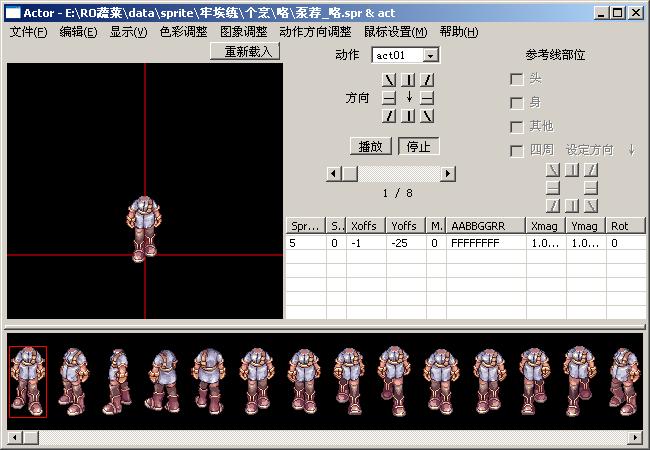The height and width of the screenshot is (450, 650).
Task: Select down-left direction in 方向 group
Action: (x=389, y=116)
